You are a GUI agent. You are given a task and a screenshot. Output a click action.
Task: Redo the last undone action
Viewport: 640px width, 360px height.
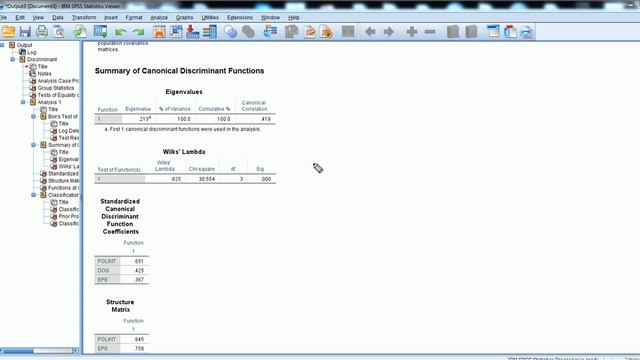pos(138,32)
